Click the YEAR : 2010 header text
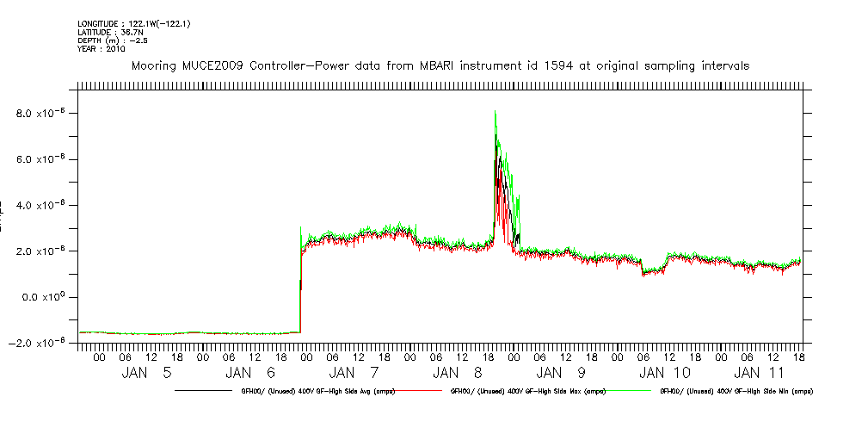Screen dimensions: 868x434 pyautogui.click(x=102, y=49)
